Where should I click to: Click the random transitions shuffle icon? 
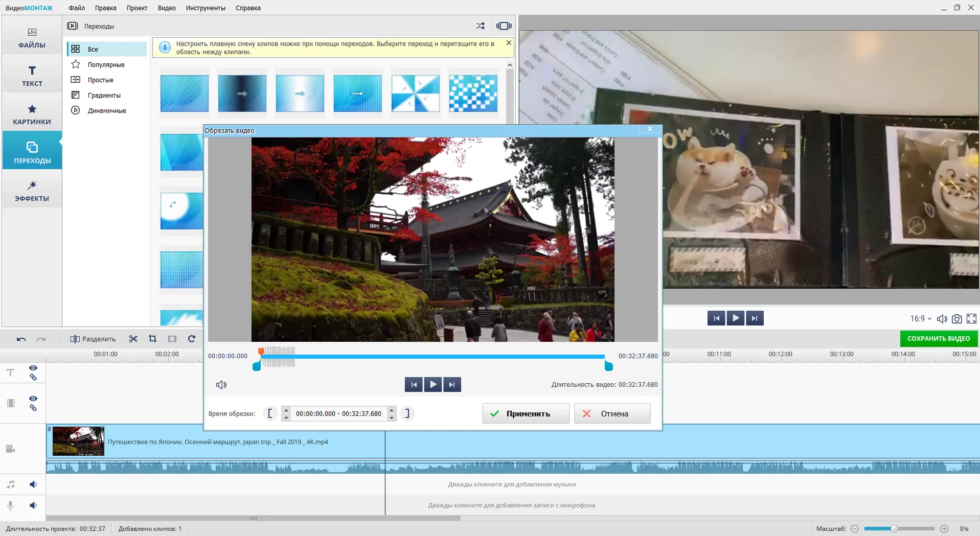[481, 26]
